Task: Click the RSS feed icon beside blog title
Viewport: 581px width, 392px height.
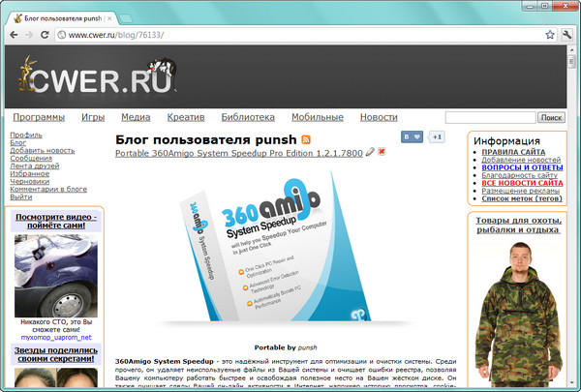Action: tap(306, 140)
